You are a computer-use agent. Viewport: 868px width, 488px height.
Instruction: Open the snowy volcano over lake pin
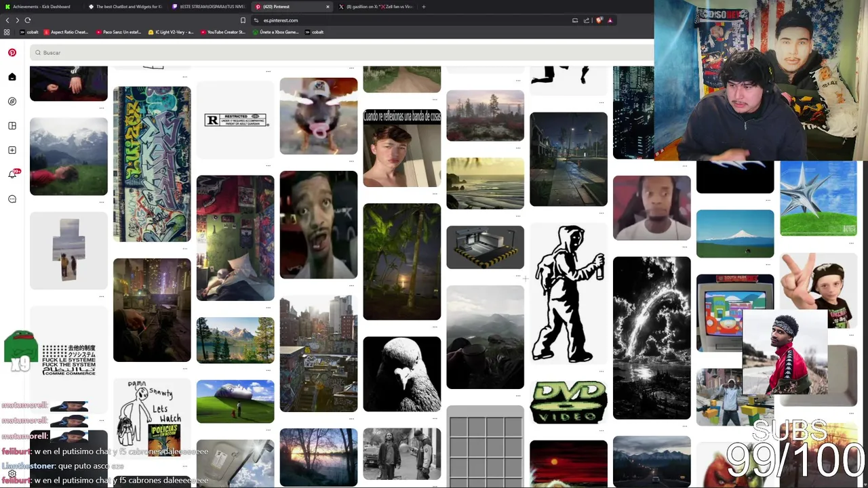click(x=735, y=234)
